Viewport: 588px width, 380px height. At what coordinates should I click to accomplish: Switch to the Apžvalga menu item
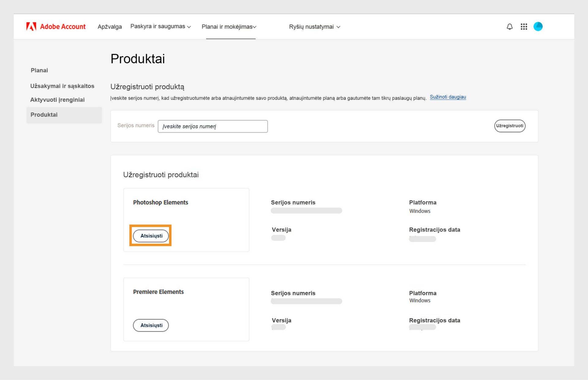110,27
